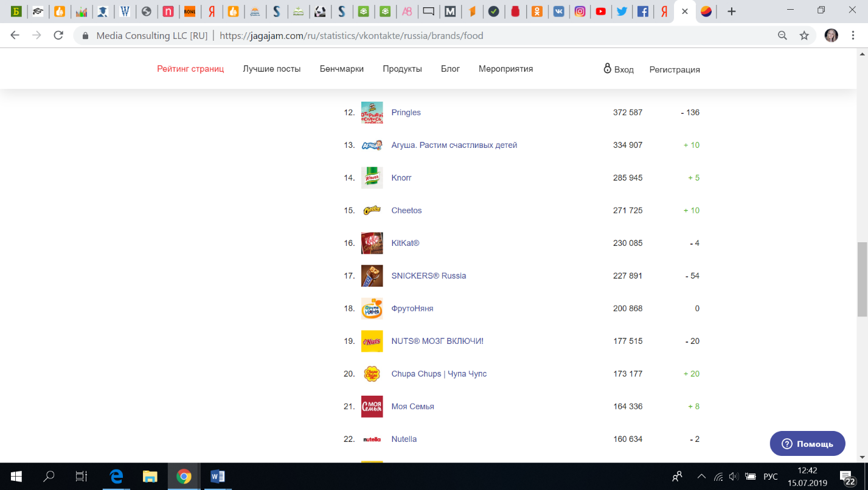This screenshot has width=868, height=490.
Task: Click the page vertical scrollbar thumb
Action: (x=862, y=279)
